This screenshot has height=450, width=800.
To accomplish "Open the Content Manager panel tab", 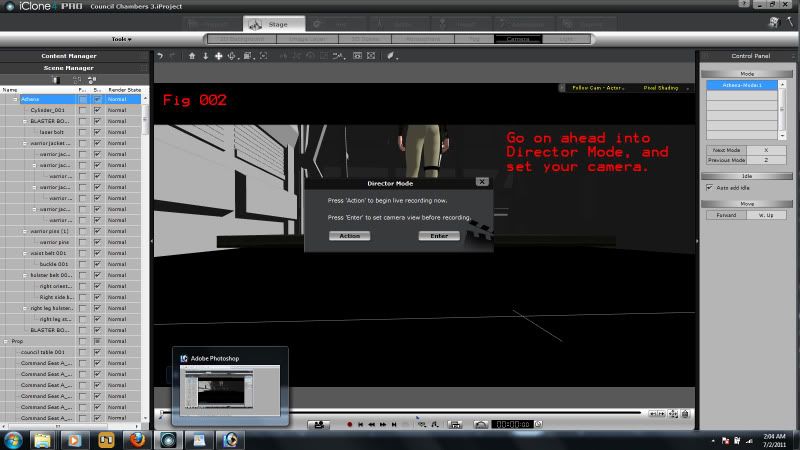I will pos(69,56).
